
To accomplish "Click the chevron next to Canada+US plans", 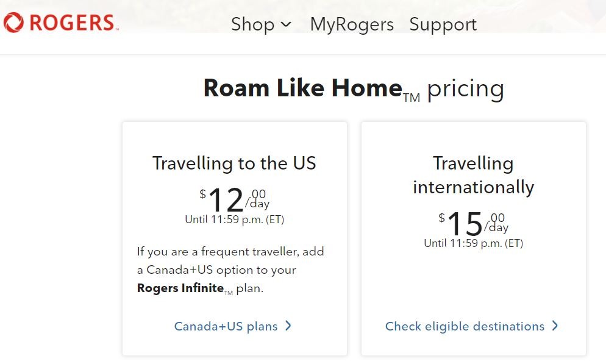I will point(288,326).
